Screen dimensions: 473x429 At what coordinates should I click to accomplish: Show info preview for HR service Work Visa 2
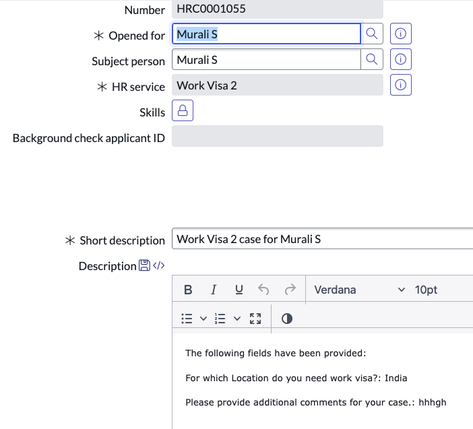(x=401, y=85)
